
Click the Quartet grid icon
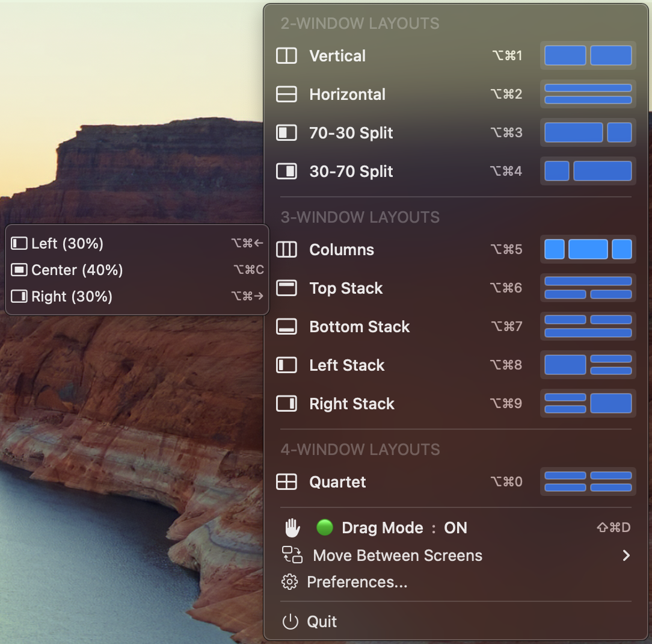(x=286, y=481)
